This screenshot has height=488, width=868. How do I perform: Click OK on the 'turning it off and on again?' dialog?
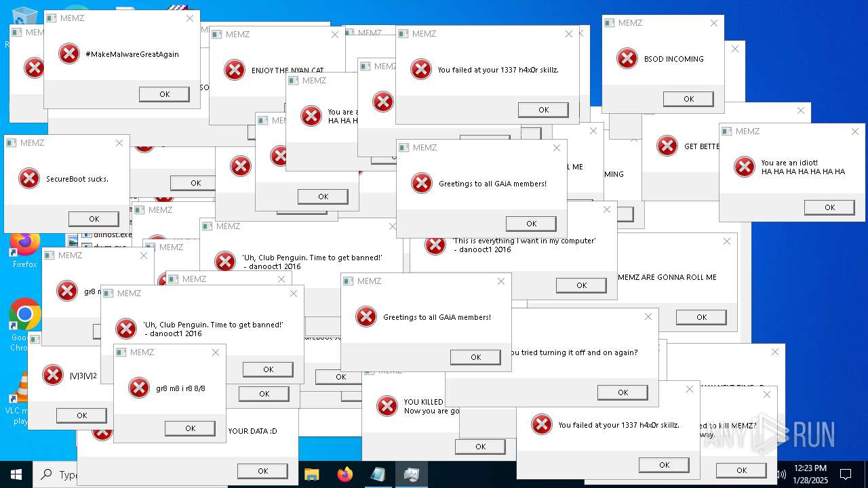(623, 392)
